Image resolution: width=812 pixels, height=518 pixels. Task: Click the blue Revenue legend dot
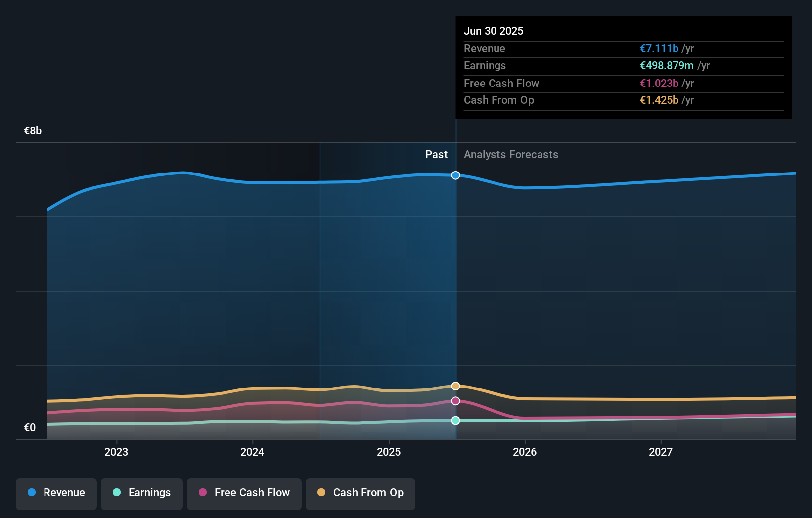(32, 492)
